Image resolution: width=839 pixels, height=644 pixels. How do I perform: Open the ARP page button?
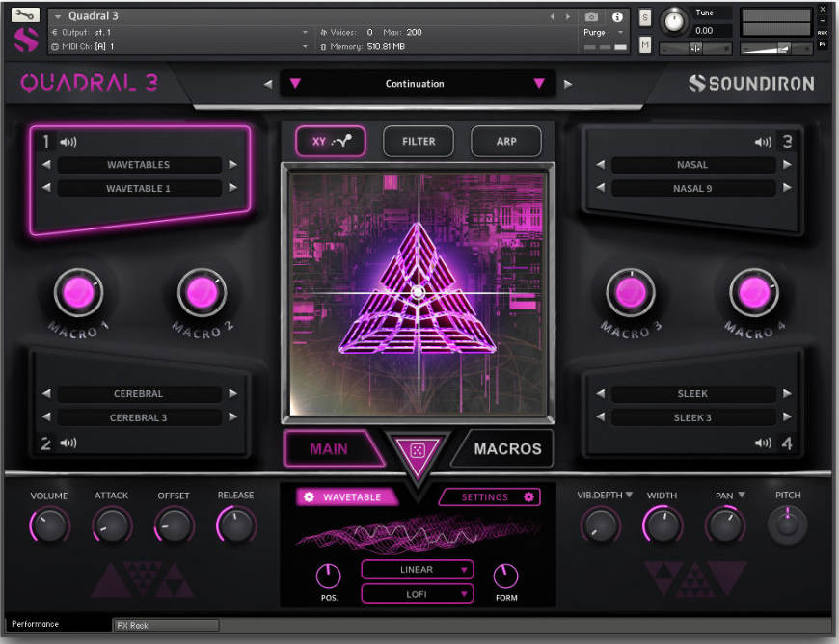(x=505, y=141)
